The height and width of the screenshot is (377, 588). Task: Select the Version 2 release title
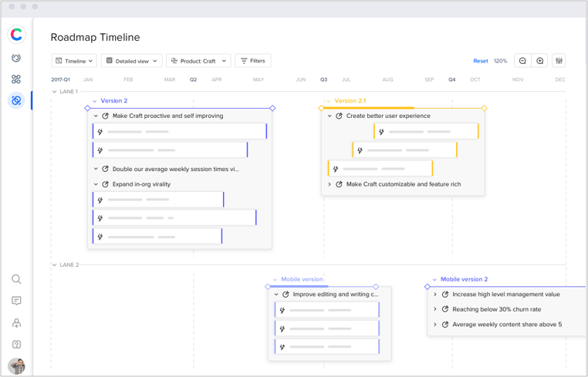click(114, 101)
